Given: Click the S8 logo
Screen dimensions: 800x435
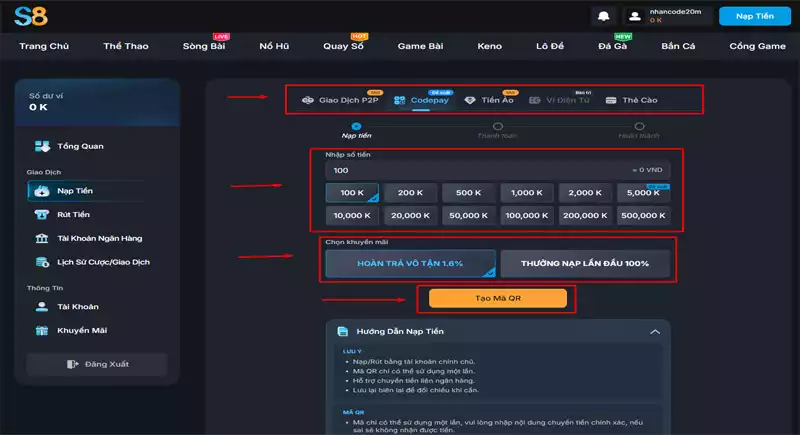Looking at the screenshot, I should point(31,16).
